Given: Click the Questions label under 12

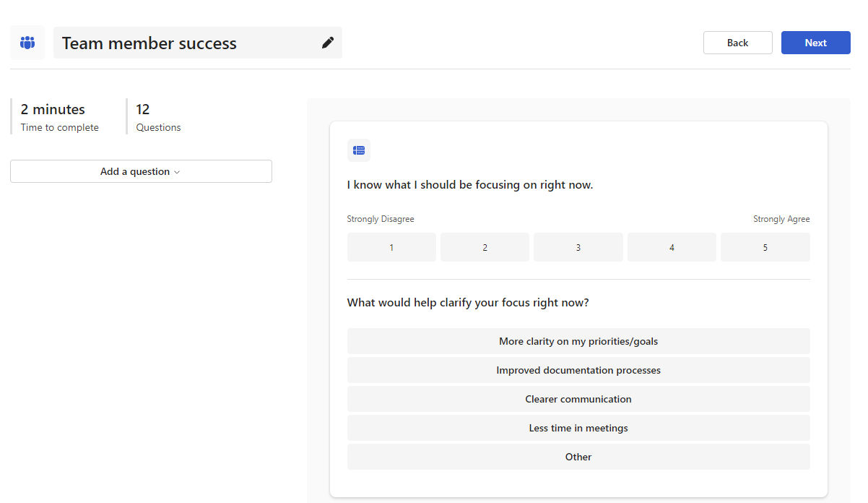Looking at the screenshot, I should click(158, 128).
